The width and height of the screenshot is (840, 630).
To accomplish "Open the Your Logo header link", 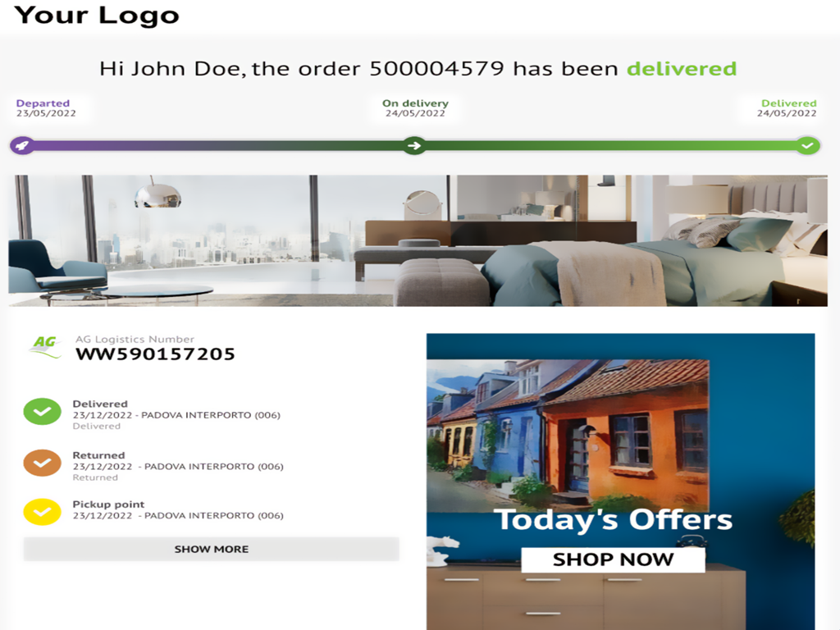I will pyautogui.click(x=97, y=15).
